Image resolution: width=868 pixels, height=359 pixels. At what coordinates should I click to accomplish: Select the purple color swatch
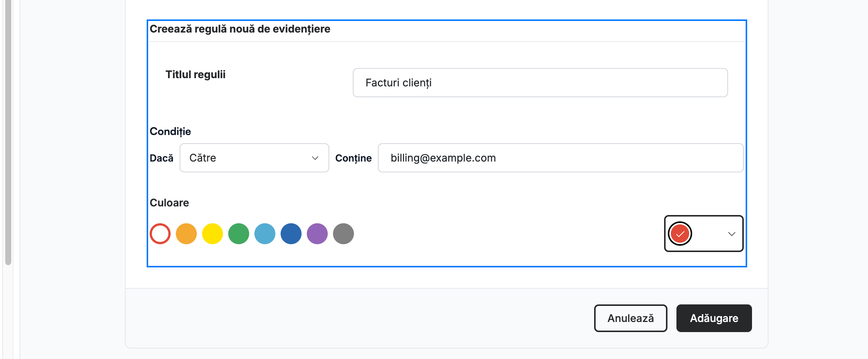317,234
